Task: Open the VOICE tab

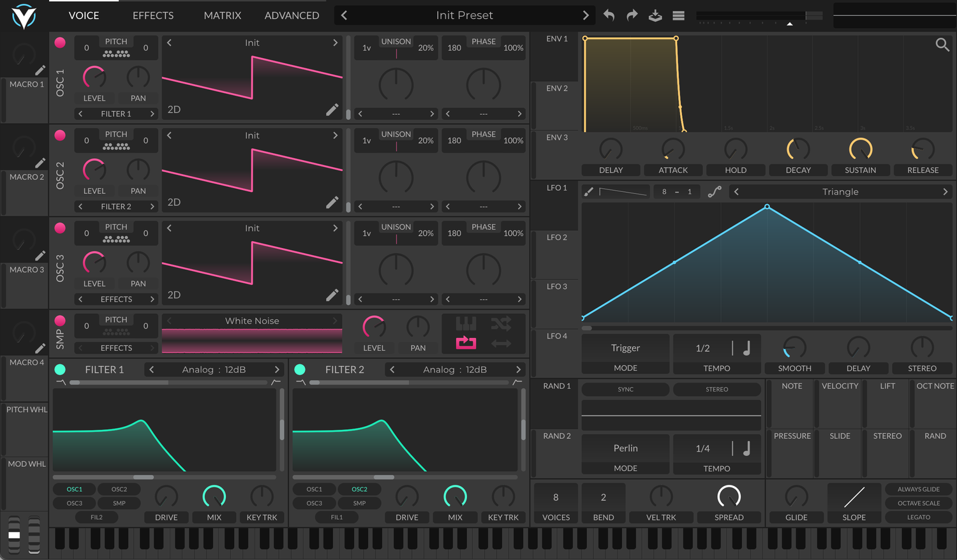Action: 84,15
